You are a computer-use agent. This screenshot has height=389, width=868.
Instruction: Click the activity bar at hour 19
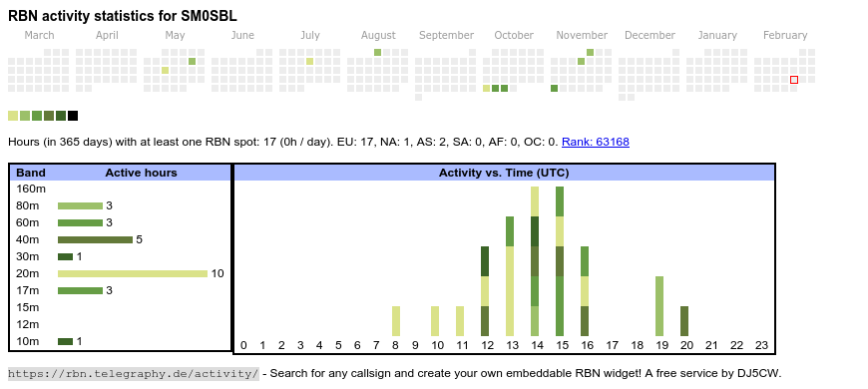(x=659, y=306)
